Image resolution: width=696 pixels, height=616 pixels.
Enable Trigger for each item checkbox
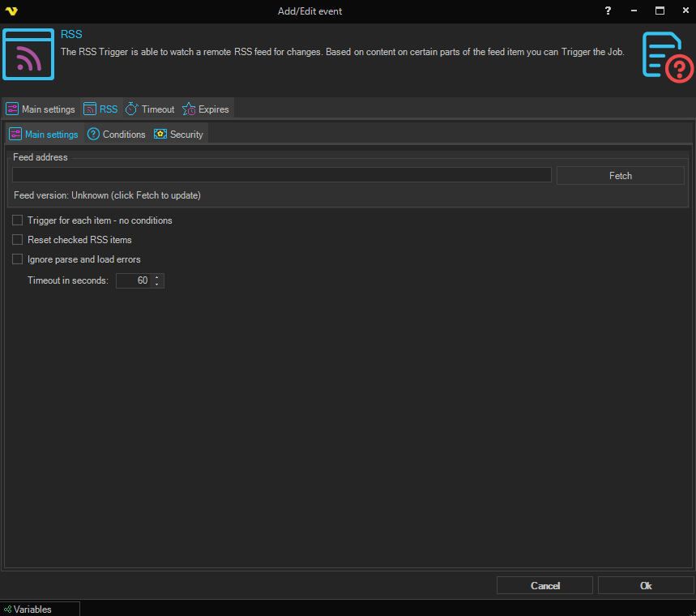click(18, 220)
